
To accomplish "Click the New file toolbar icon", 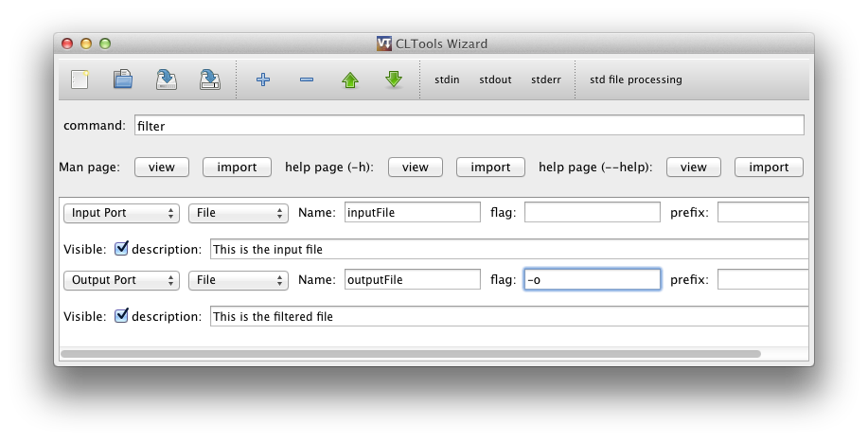I will click(x=80, y=80).
